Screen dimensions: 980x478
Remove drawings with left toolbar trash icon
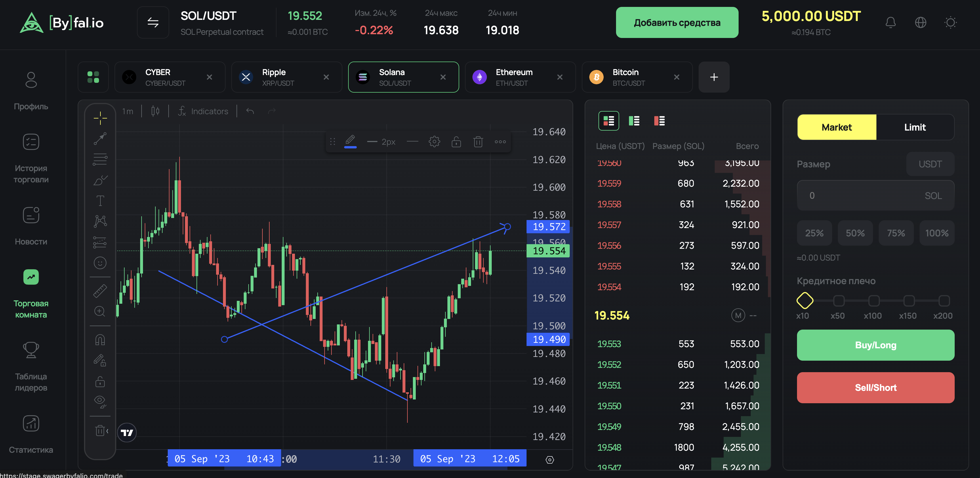pyautogui.click(x=100, y=431)
